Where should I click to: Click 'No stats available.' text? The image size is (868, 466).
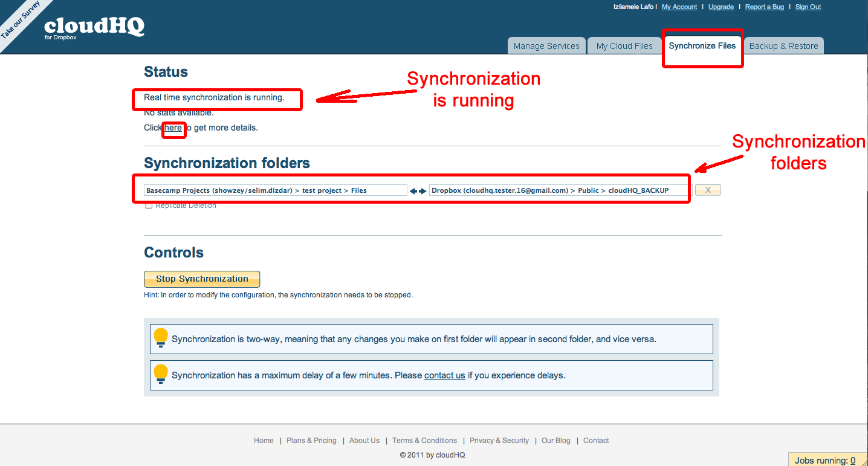[179, 112]
